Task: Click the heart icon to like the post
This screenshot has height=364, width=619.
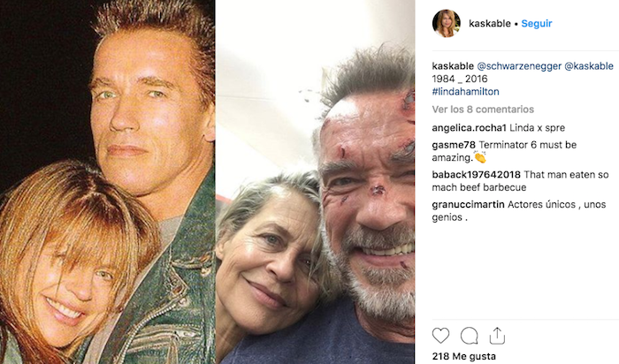Action: point(440,336)
